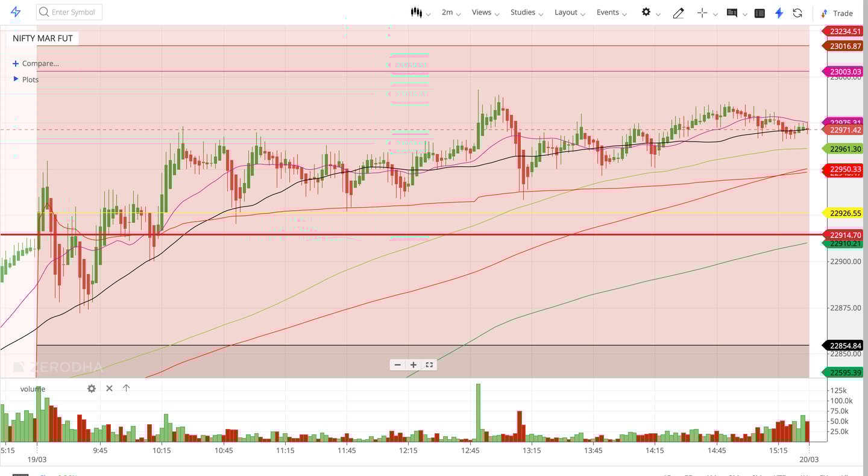Click the 19/03 date label
The width and height of the screenshot is (868, 476).
(37, 460)
